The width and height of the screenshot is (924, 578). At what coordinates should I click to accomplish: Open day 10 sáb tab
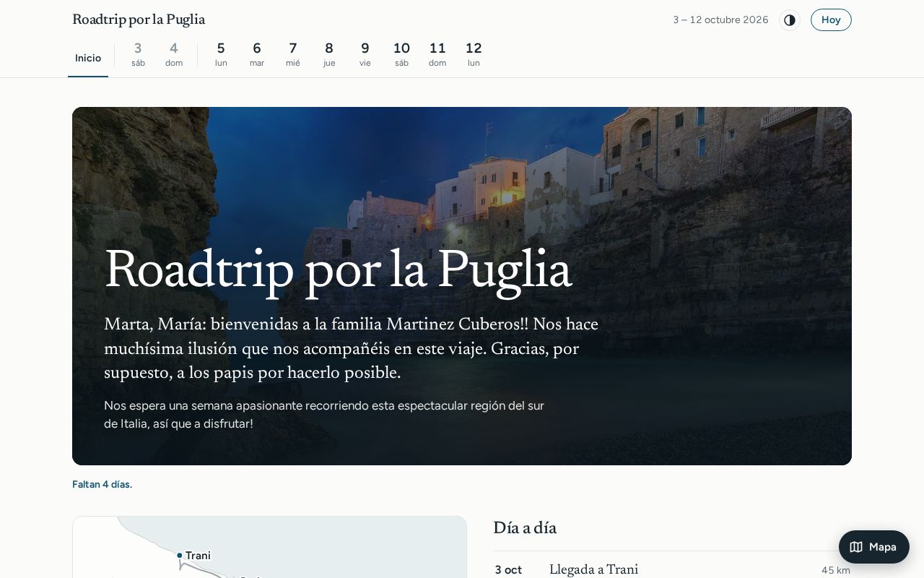point(401,54)
